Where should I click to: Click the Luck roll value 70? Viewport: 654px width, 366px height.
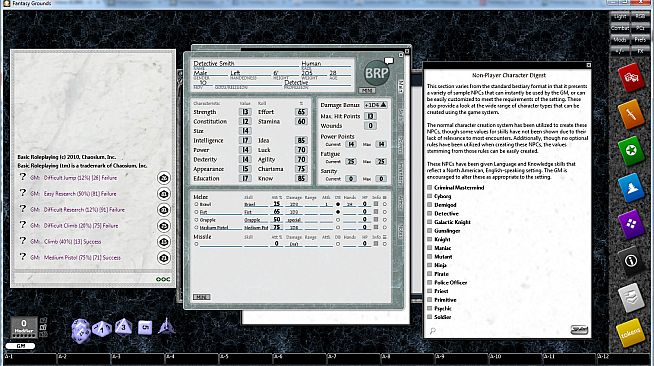[x=301, y=150]
